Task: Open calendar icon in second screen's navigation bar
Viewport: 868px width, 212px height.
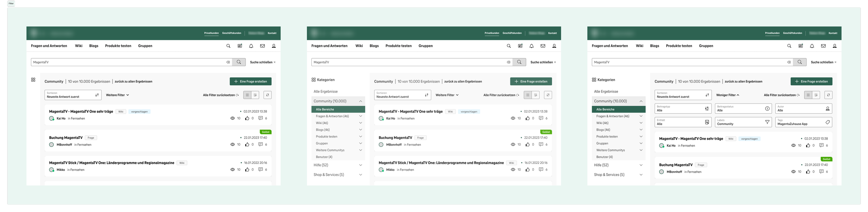Action: tap(520, 46)
